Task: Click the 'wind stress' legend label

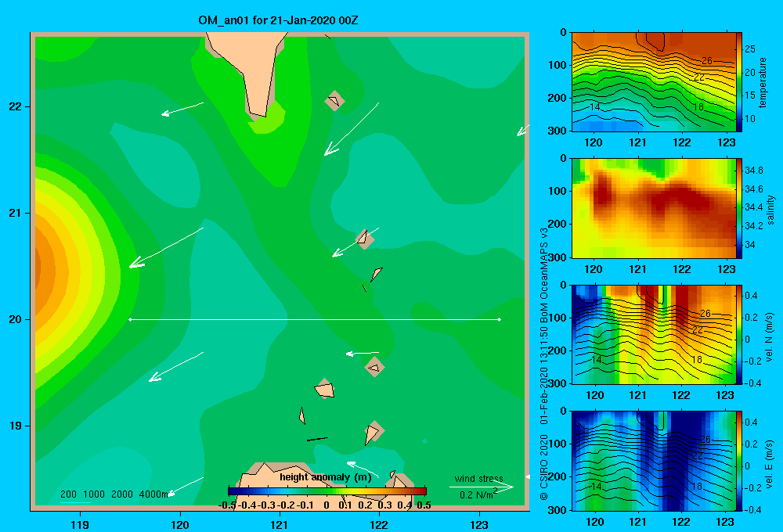Action: pyautogui.click(x=479, y=479)
